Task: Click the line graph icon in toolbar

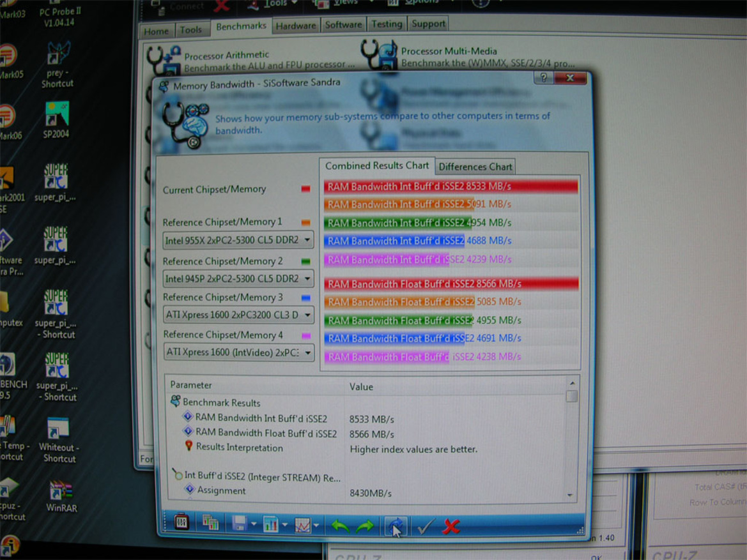Action: 302,526
